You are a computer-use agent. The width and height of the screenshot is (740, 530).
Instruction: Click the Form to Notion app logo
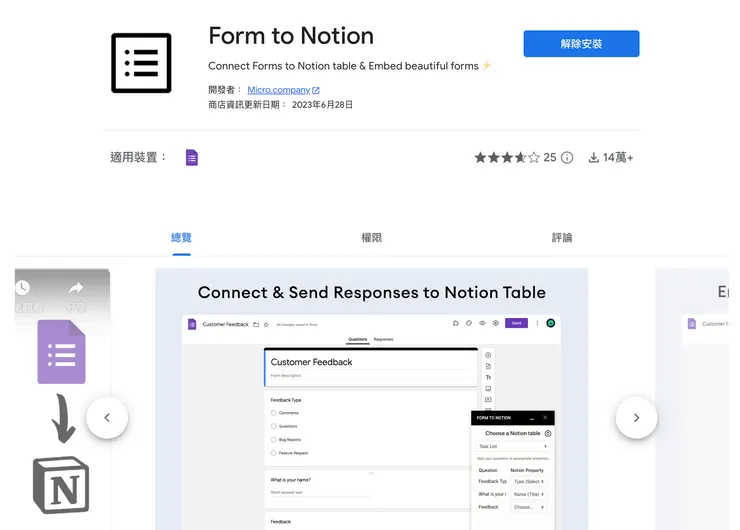141,63
